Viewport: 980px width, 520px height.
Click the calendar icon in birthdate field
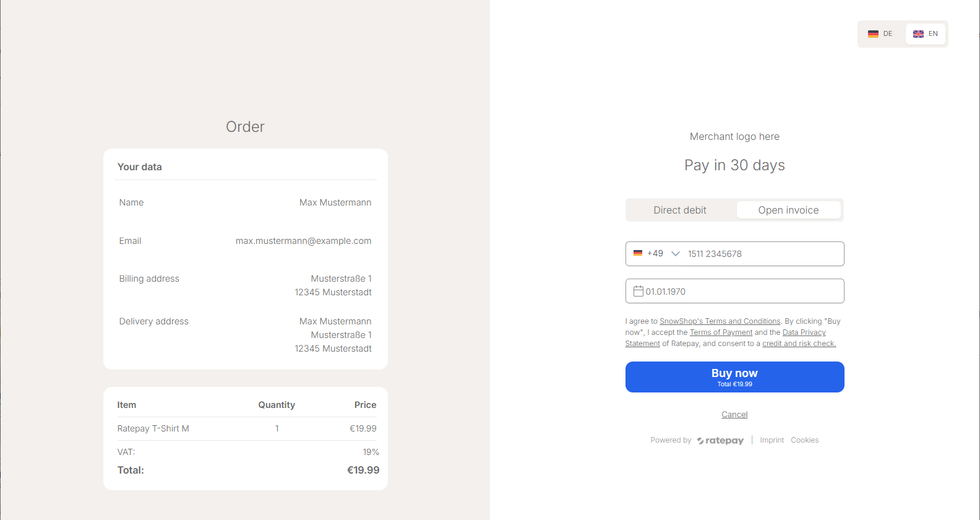click(638, 291)
